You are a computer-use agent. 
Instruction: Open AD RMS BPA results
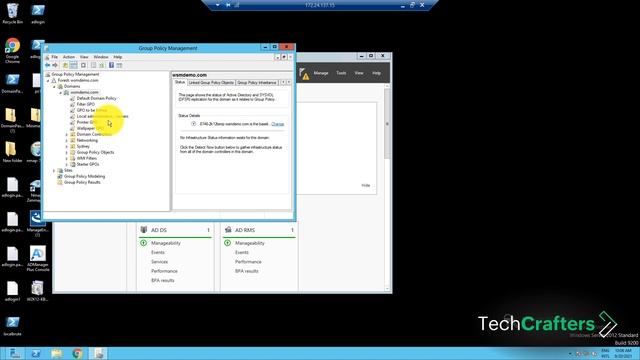tap(247, 271)
